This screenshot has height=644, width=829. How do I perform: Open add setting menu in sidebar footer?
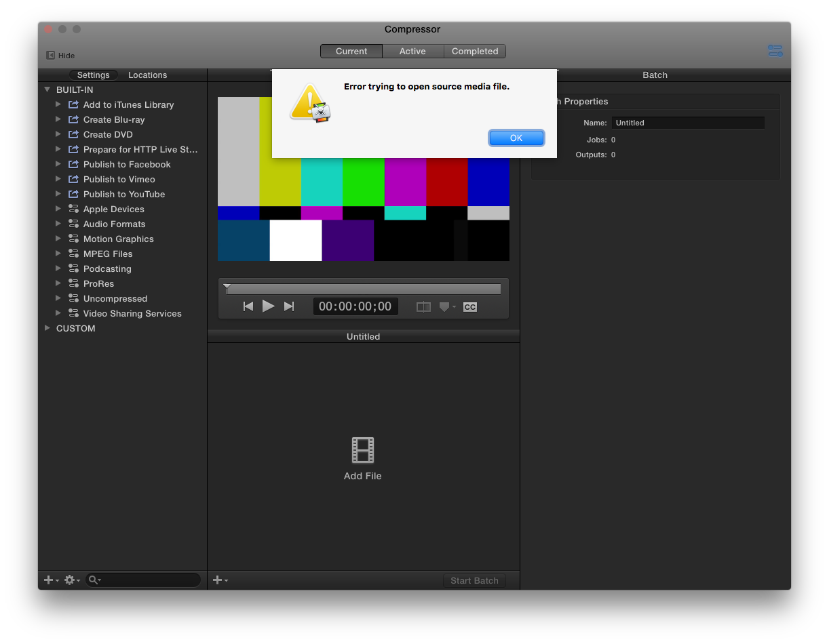coord(51,580)
